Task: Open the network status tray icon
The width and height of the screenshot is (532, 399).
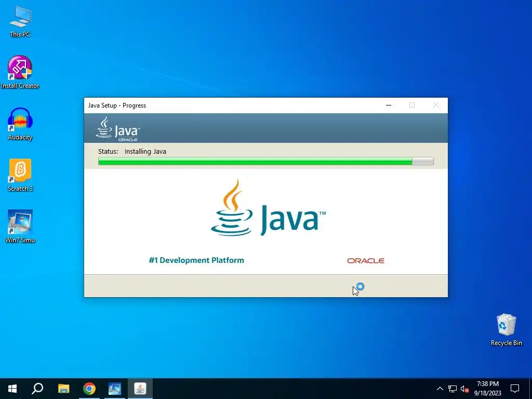Action: click(453, 389)
